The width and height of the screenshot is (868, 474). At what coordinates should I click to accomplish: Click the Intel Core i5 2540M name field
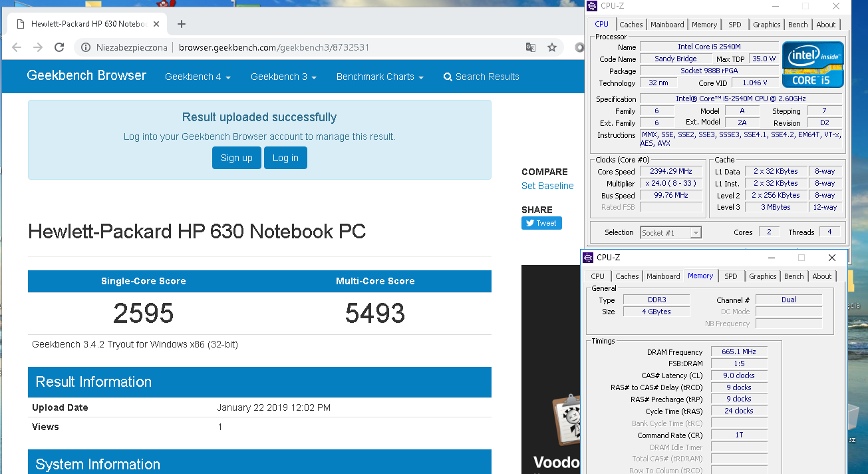click(x=709, y=47)
